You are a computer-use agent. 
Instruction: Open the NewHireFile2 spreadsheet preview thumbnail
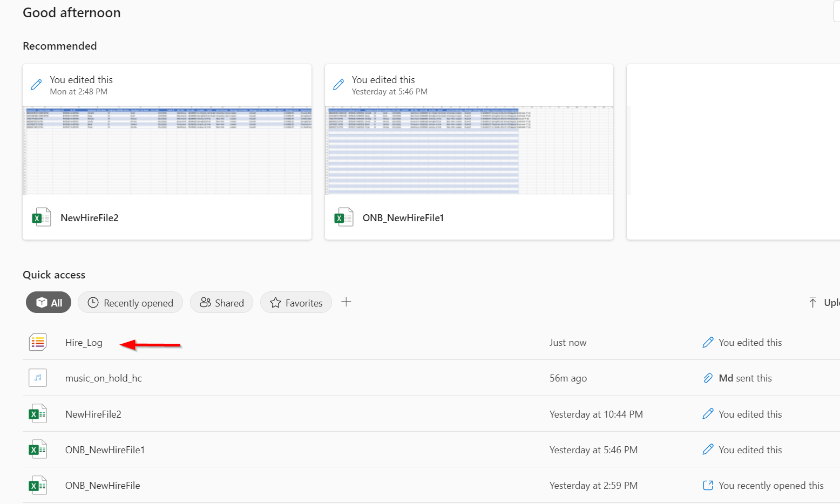(167, 150)
